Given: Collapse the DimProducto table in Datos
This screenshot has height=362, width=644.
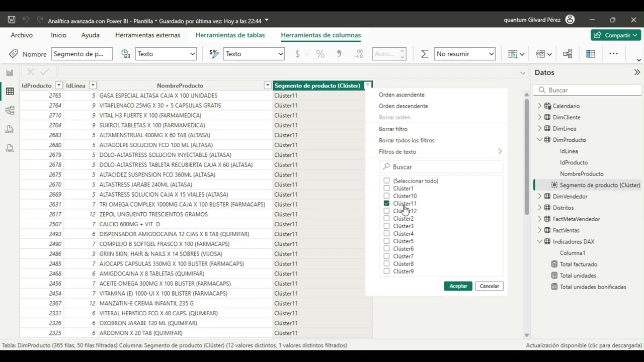Looking at the screenshot, I should click(x=540, y=140).
